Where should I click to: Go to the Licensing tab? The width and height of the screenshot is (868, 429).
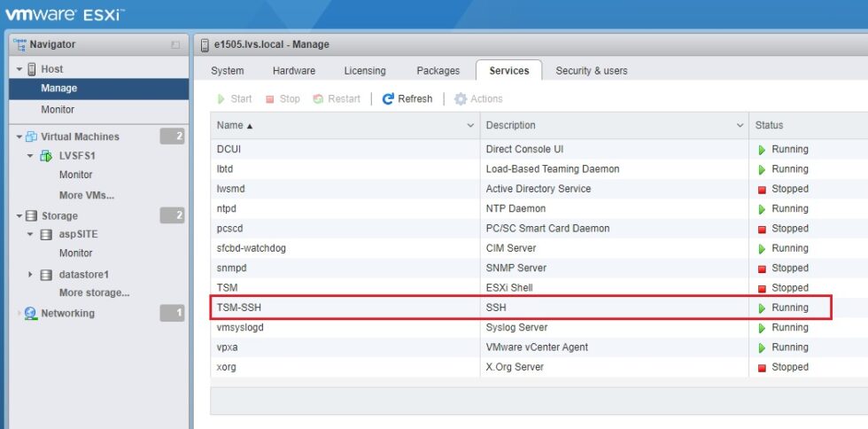click(x=365, y=71)
